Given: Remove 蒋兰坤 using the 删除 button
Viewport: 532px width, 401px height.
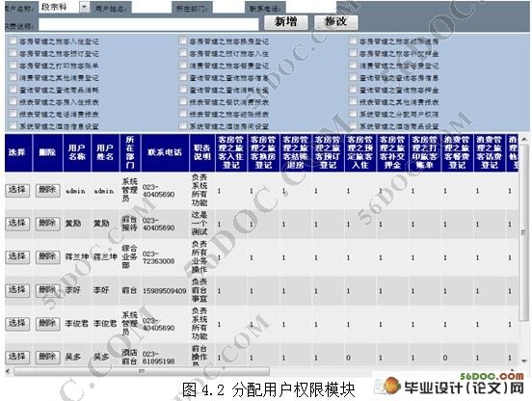Looking at the screenshot, I should pyautogui.click(x=47, y=256).
